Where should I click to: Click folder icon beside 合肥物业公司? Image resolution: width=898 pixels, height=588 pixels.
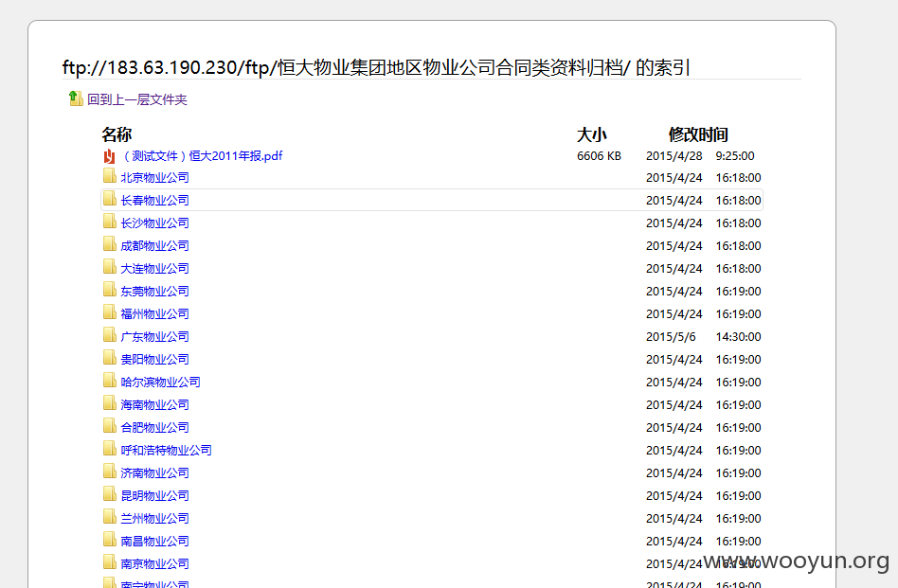[109, 425]
